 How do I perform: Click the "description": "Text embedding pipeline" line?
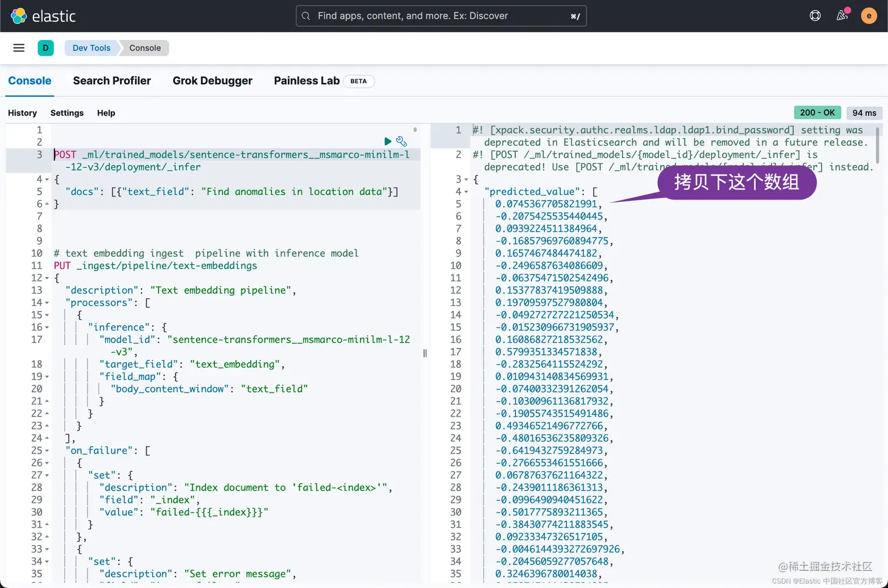coord(181,290)
